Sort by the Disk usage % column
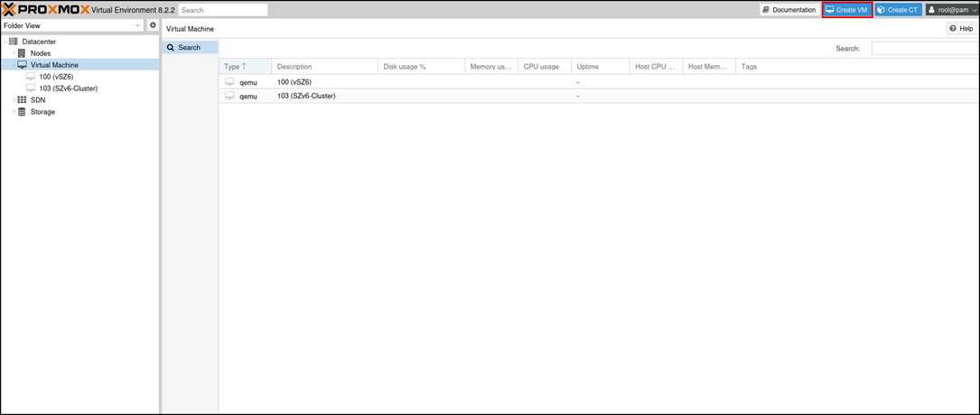 (421, 67)
